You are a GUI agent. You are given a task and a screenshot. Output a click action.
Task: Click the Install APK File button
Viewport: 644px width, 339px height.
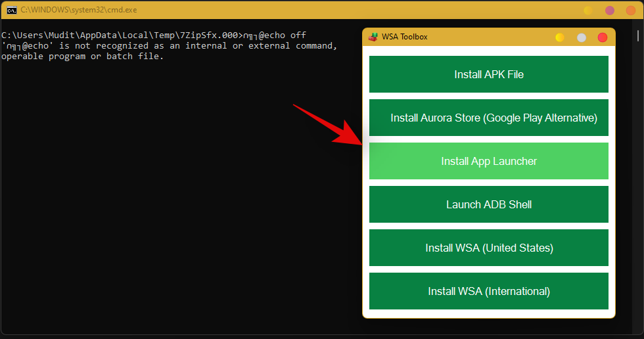[488, 74]
